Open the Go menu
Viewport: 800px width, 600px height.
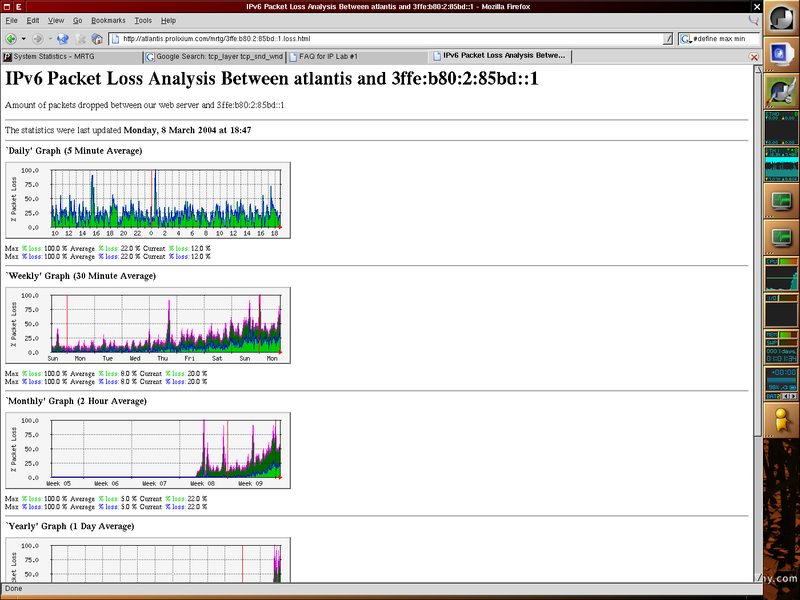[78, 20]
